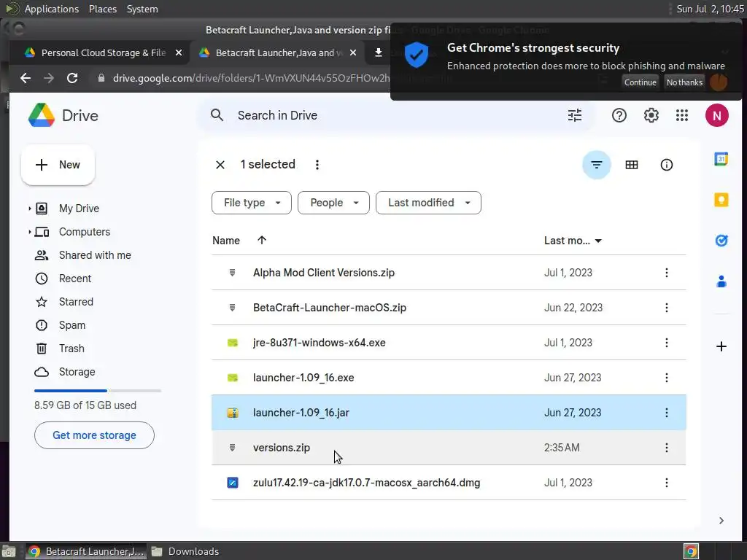This screenshot has height=560, width=747.
Task: Select the versions.zip file row
Action: (x=449, y=448)
